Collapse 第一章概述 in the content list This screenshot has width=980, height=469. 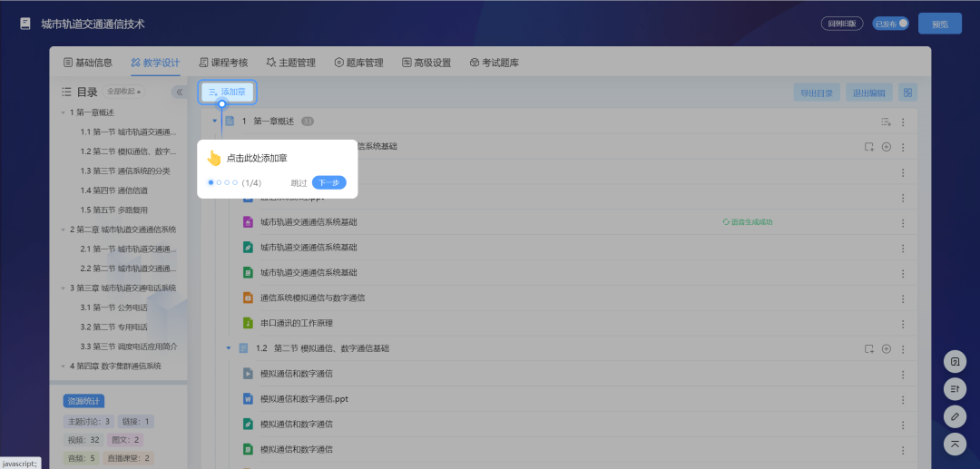[214, 122]
